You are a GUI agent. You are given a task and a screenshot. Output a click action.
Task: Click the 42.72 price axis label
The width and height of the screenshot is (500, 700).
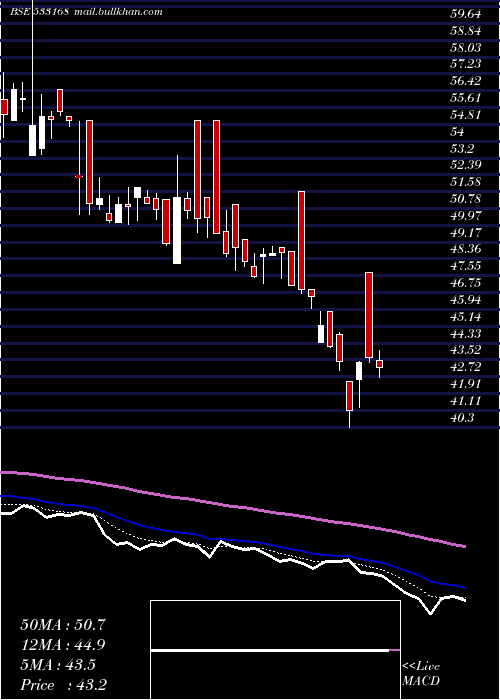coord(466,367)
